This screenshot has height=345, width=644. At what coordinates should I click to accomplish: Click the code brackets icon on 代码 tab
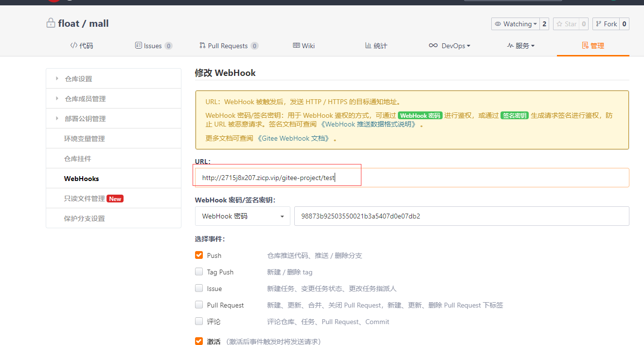[x=74, y=45]
